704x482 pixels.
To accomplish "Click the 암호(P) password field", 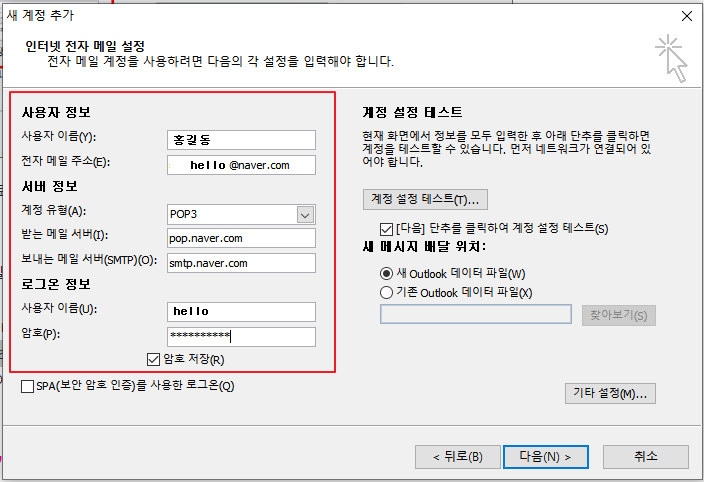I will (x=241, y=337).
